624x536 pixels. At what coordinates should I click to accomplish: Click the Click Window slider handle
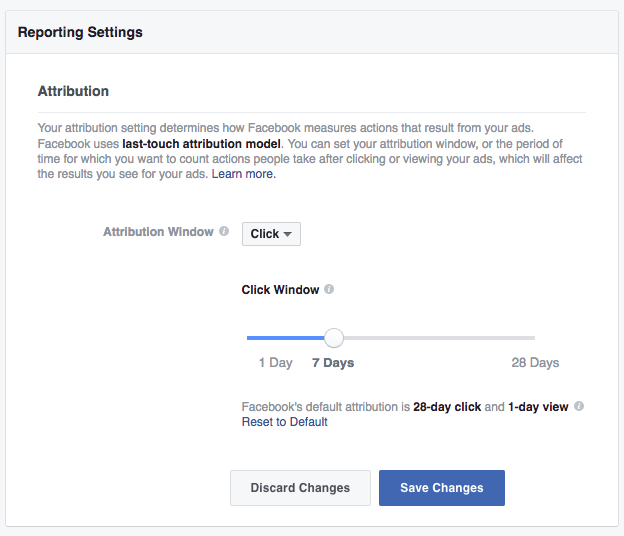333,338
